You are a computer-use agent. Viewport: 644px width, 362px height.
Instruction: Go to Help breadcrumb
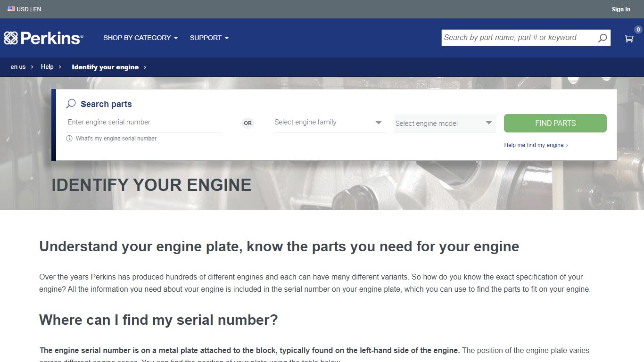point(47,67)
